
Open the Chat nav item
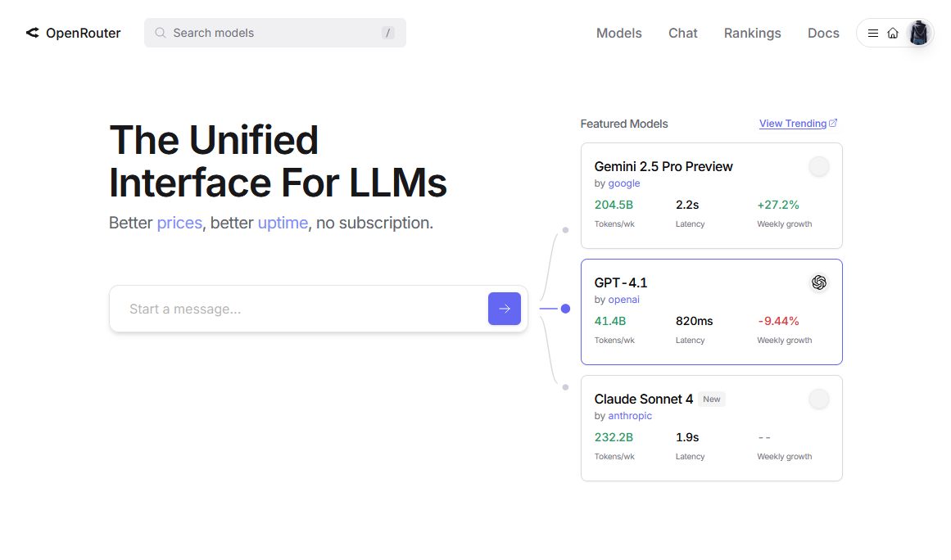coord(683,34)
